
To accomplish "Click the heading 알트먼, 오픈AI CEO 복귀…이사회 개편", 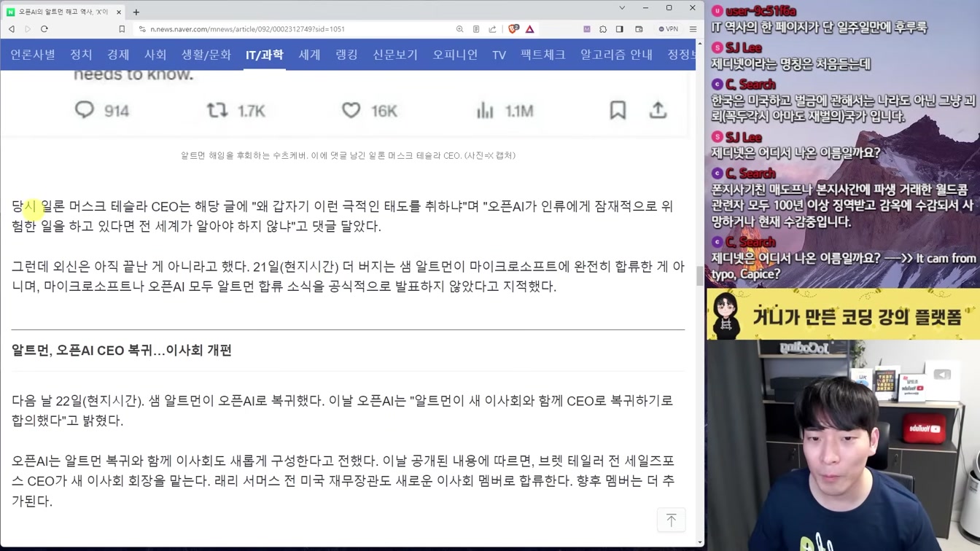I will click(x=122, y=351).
